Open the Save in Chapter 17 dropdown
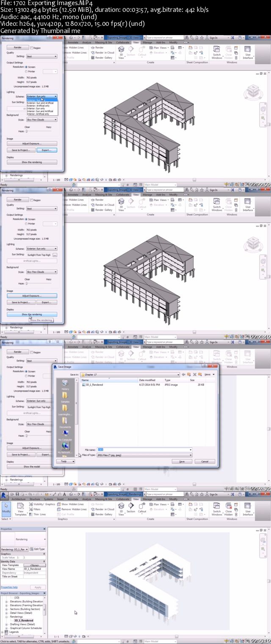 (130, 374)
